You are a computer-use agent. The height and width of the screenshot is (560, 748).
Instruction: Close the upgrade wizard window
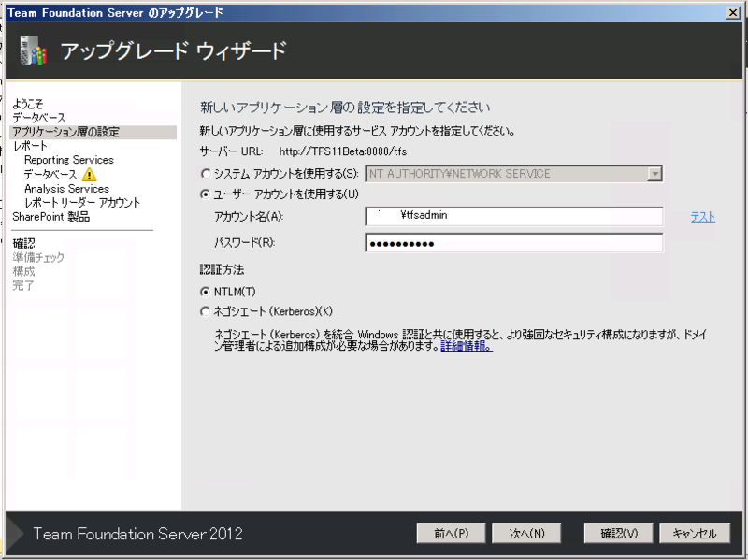coord(733,12)
